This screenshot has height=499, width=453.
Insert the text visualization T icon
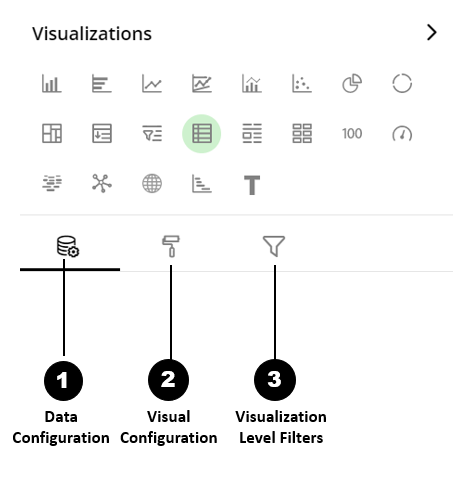tap(252, 185)
